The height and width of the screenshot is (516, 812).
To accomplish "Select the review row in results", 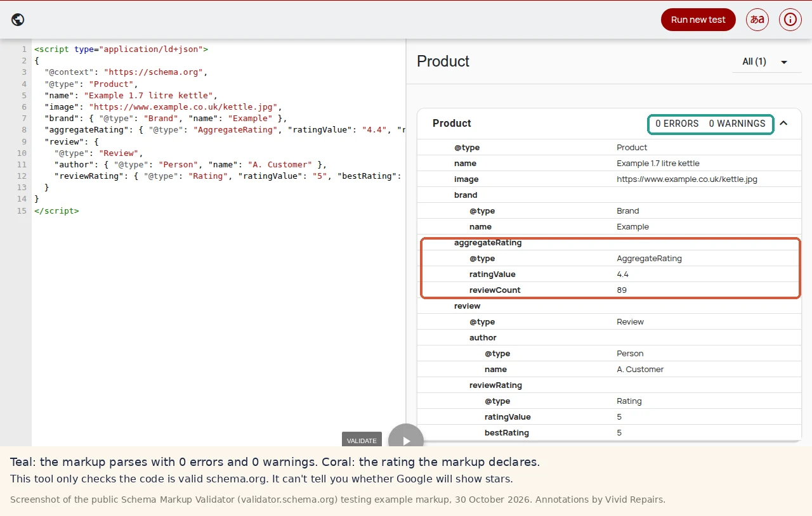I will pos(609,306).
